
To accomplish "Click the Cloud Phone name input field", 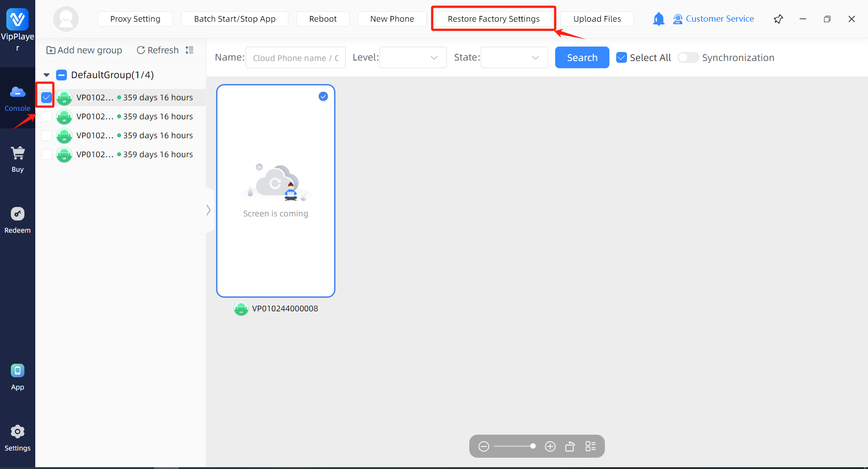I will click(296, 57).
